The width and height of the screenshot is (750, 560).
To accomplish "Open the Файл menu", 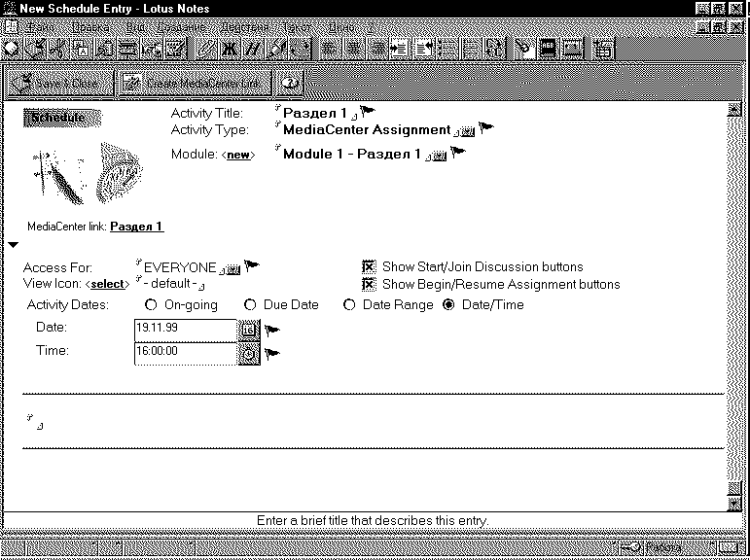I will tap(40, 27).
